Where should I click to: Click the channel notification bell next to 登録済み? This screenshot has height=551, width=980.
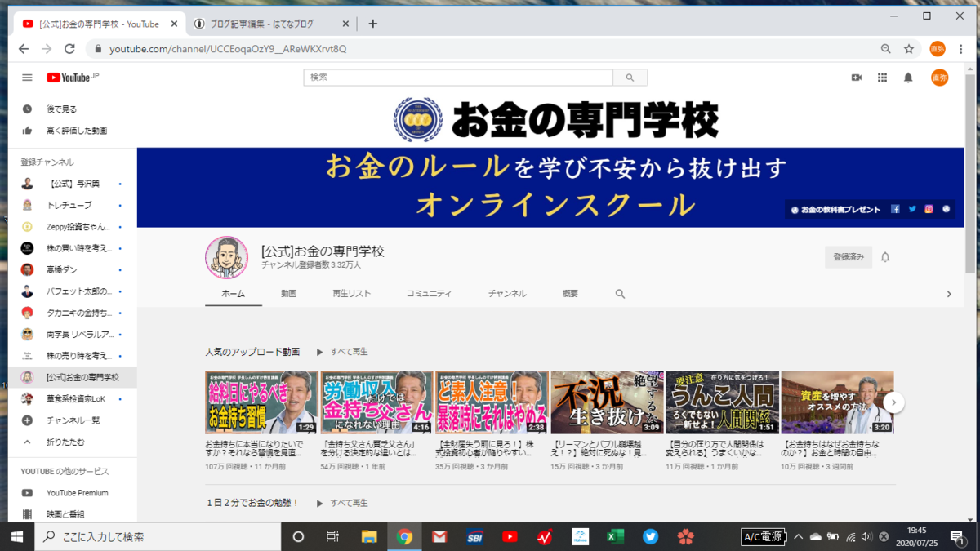coord(885,257)
